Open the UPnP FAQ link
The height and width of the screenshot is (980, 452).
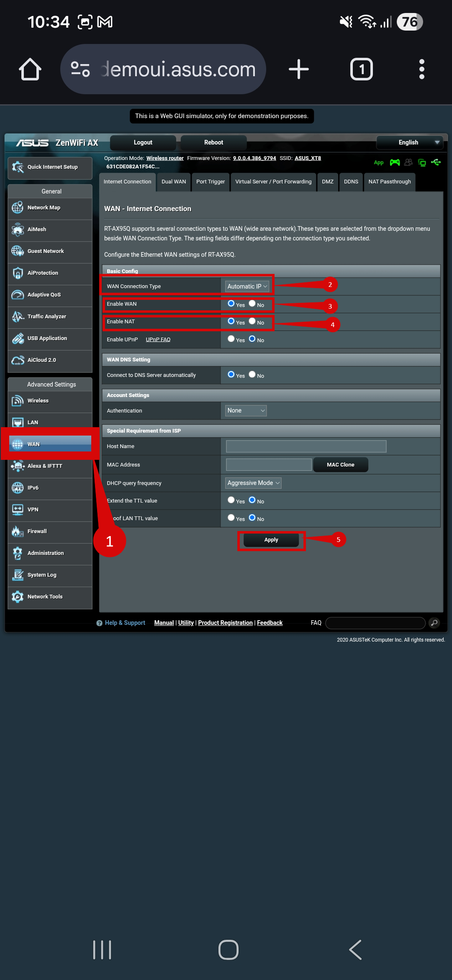coord(158,340)
